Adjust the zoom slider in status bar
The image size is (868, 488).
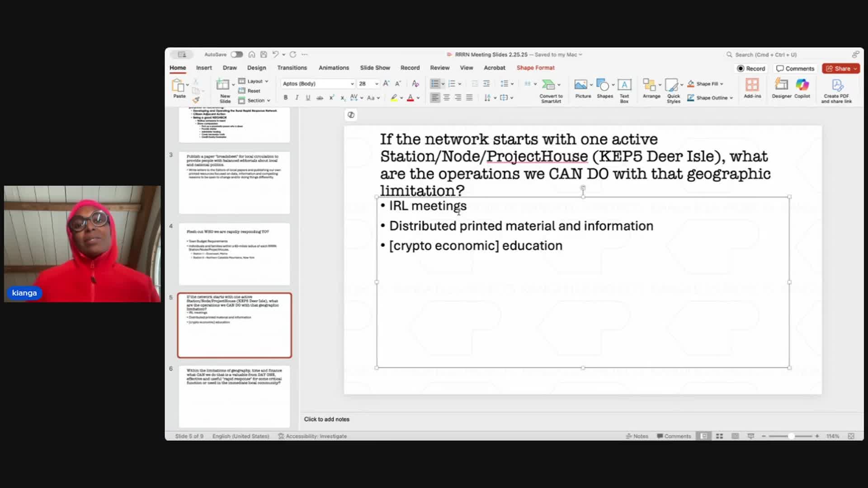(791, 436)
